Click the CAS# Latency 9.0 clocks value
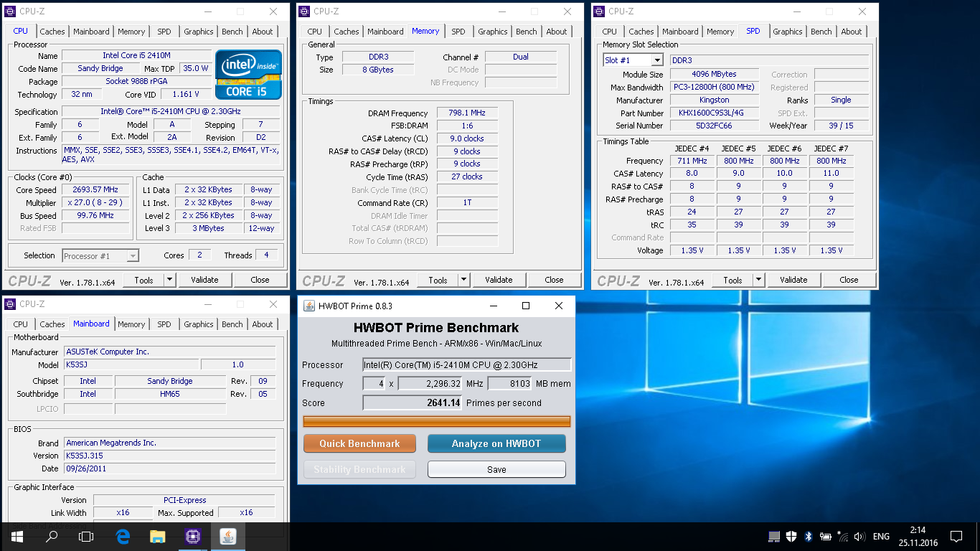This screenshot has width=980, height=551. (466, 138)
